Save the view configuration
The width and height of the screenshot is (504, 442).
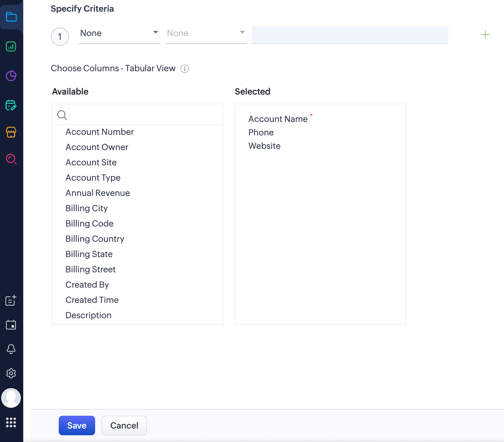[76, 425]
